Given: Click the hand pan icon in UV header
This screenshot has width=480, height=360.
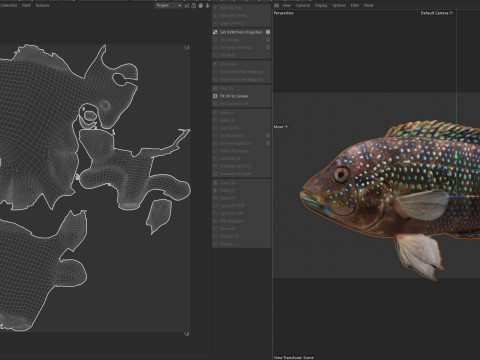Looking at the screenshot, I should pyautogui.click(x=200, y=5).
